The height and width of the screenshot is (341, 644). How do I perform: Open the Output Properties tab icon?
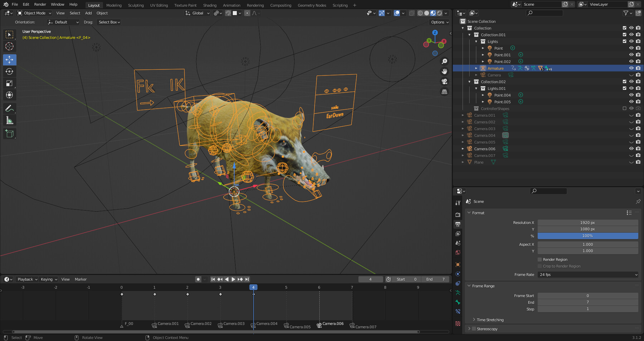(458, 224)
